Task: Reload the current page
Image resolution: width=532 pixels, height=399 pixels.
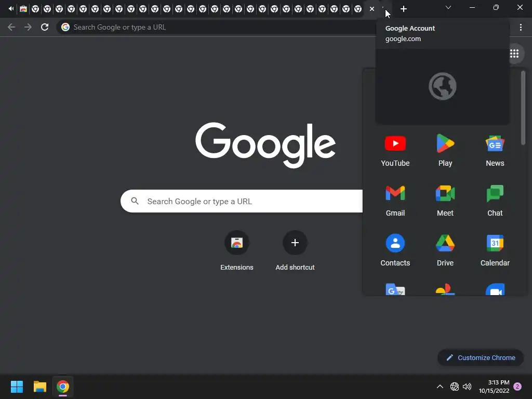Action: (x=45, y=27)
